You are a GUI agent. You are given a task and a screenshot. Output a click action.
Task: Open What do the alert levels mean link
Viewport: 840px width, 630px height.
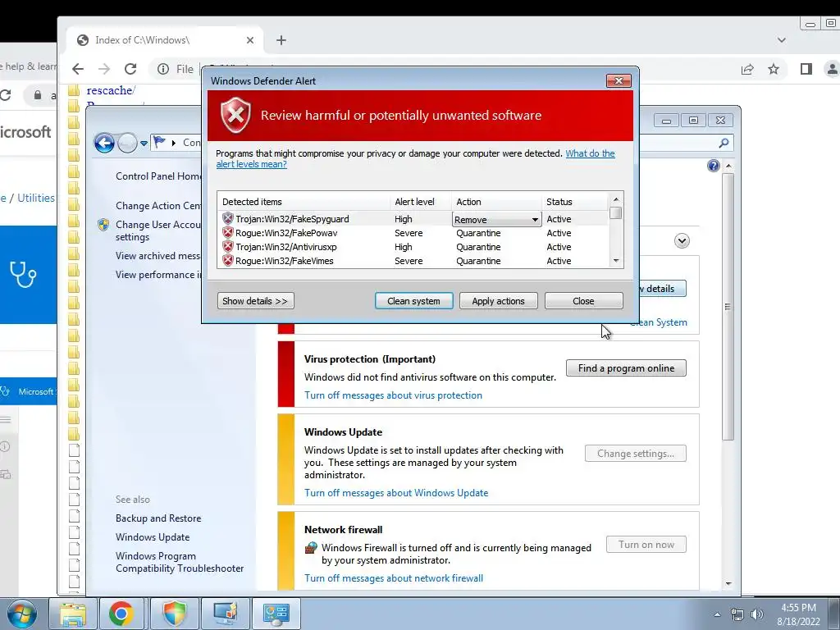pyautogui.click(x=416, y=158)
